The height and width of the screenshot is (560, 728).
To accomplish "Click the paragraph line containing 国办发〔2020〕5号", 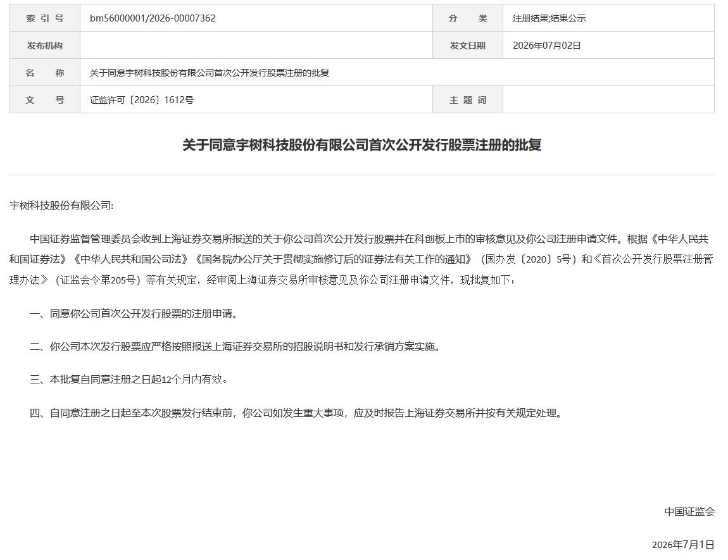I will point(361,259).
